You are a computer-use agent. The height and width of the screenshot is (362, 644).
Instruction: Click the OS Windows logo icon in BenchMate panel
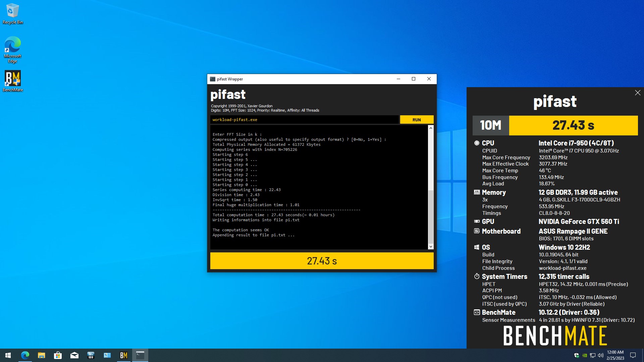tap(477, 247)
